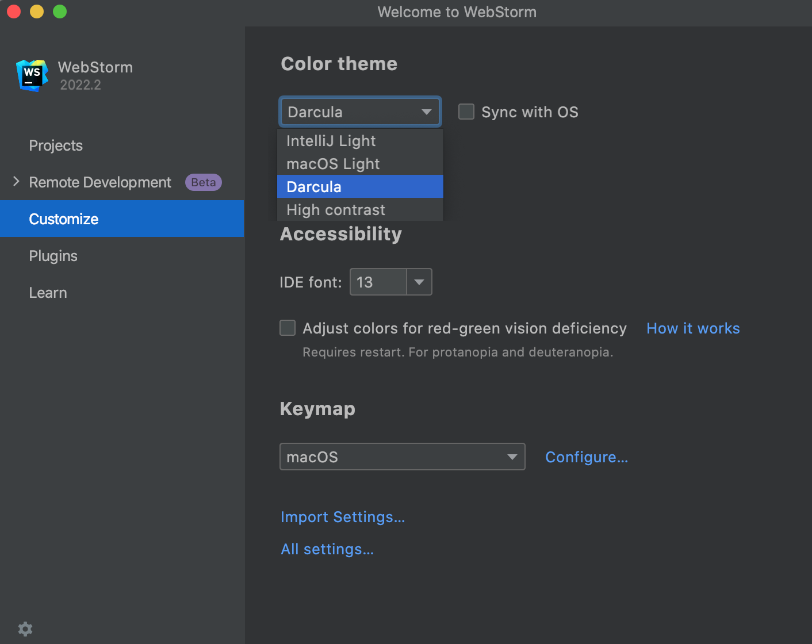Click the WebStorm application logo icon
The height and width of the screenshot is (644, 812).
(x=31, y=75)
